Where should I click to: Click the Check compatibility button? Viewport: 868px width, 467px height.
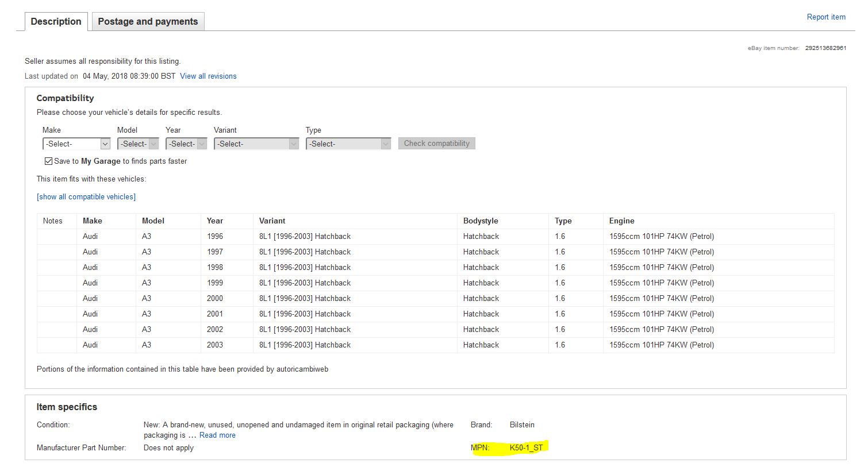437,144
